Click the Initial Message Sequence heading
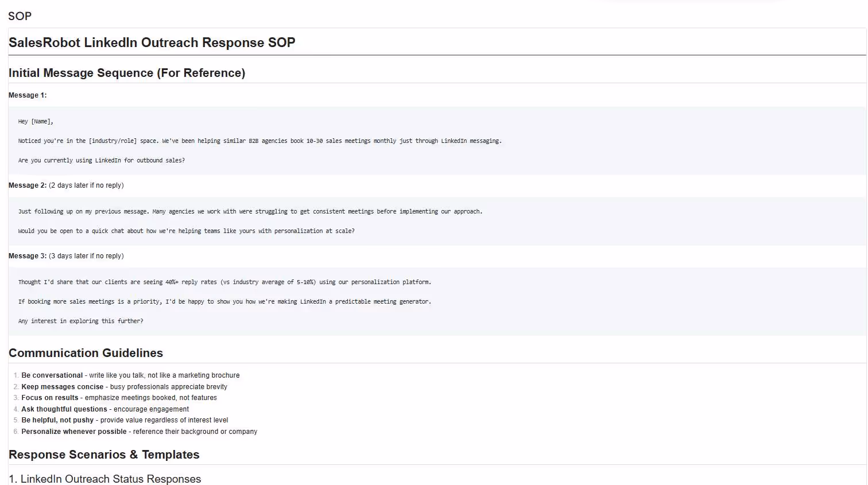 126,73
